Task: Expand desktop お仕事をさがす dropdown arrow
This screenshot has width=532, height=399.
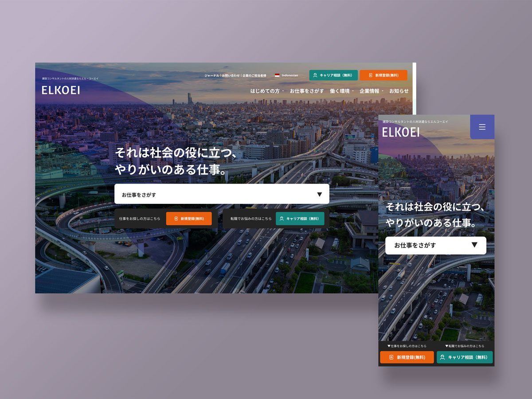Action: coord(319,194)
